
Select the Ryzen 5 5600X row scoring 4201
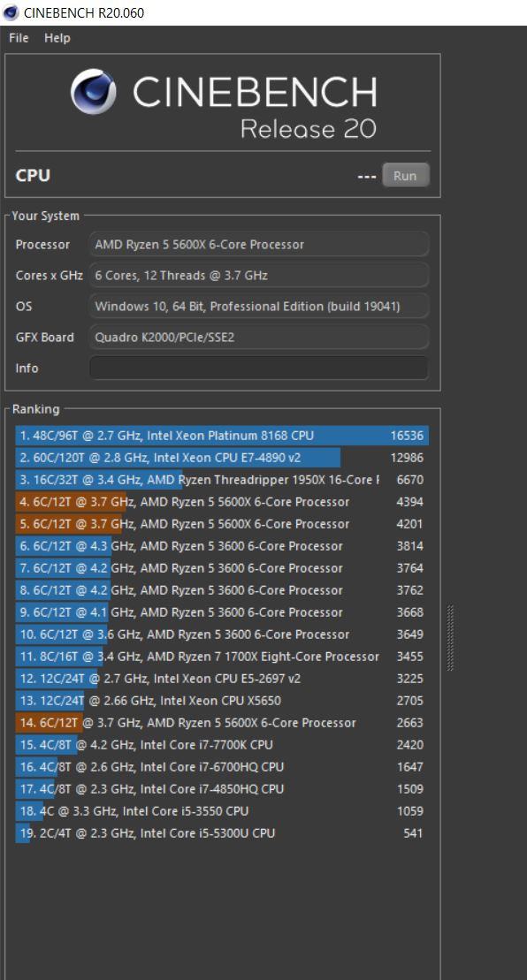(222, 524)
